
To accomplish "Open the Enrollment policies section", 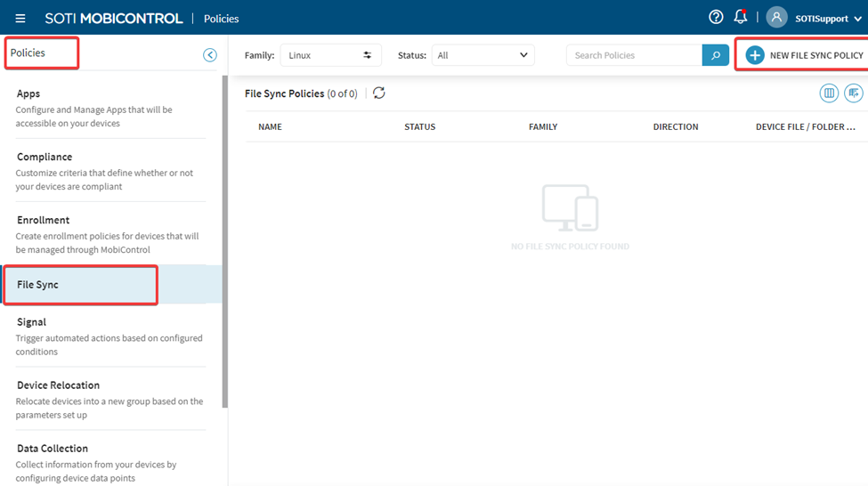I will pyautogui.click(x=110, y=233).
